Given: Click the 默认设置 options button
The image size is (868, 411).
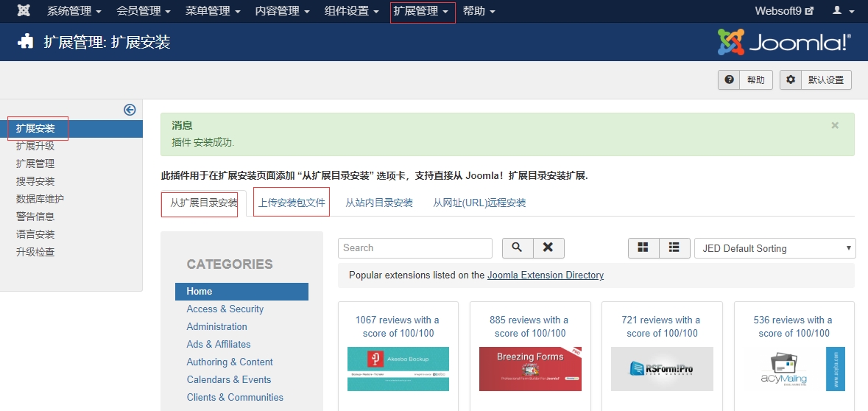Looking at the screenshot, I should coord(816,80).
